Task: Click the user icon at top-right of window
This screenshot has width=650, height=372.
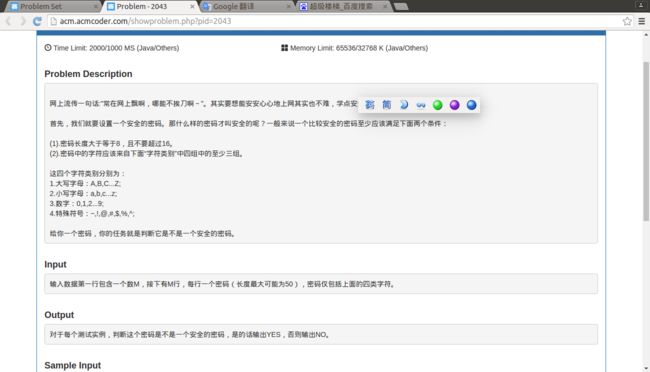Action: click(x=641, y=4)
